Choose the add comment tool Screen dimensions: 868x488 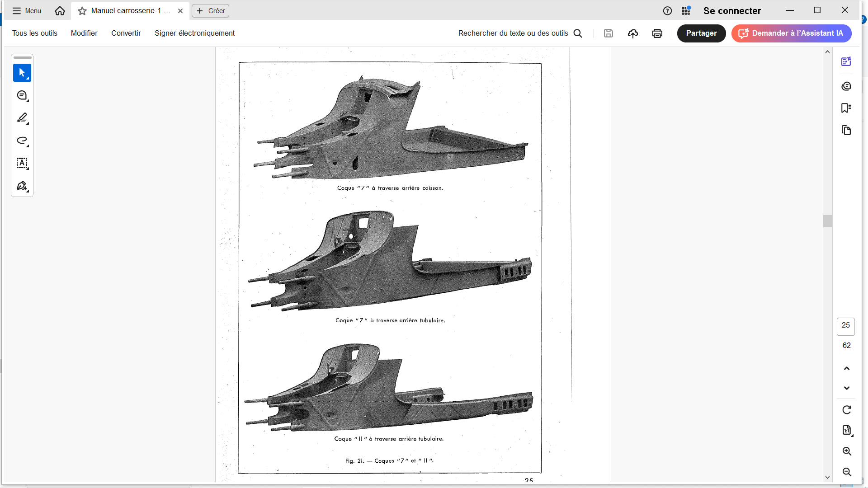22,95
